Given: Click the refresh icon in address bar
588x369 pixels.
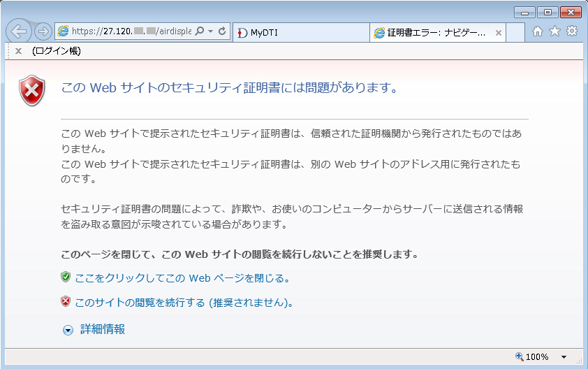Looking at the screenshot, I should coord(222,31).
